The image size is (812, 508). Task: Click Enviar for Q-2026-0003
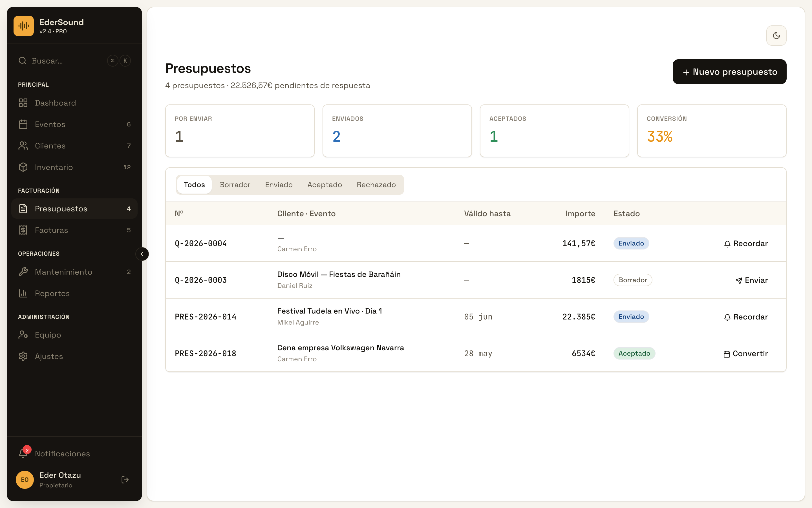pyautogui.click(x=752, y=280)
